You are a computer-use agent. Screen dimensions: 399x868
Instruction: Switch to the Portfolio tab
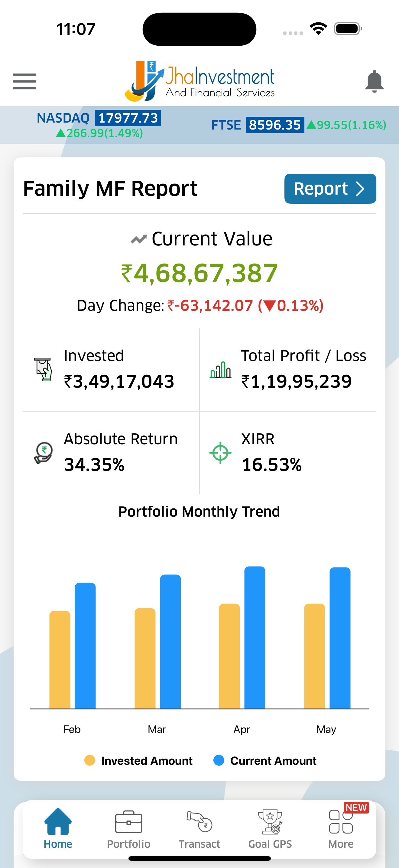128,829
